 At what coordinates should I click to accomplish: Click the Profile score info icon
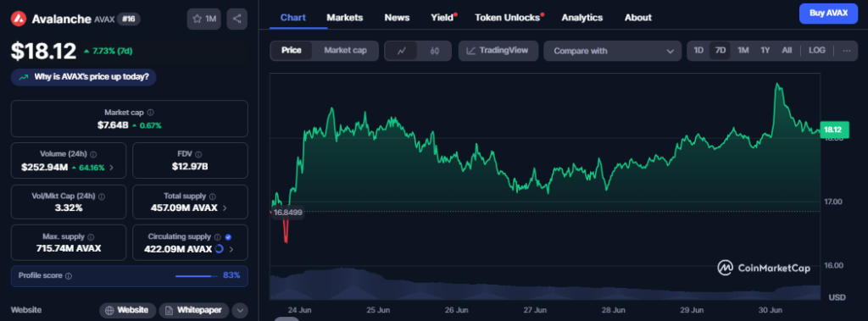click(x=68, y=275)
